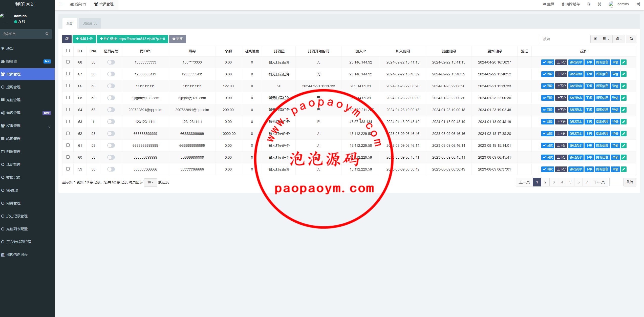Click green edit pencil for ID 59 row
The image size is (644, 317).
(x=624, y=169)
